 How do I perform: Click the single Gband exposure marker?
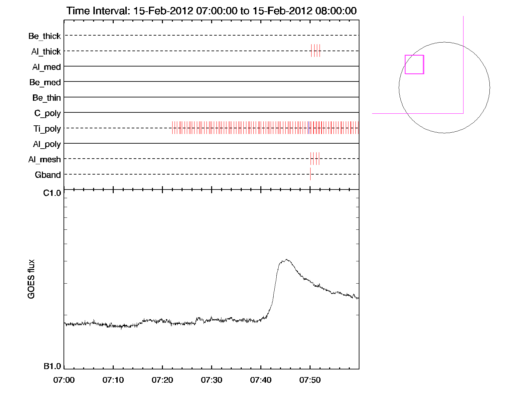(310, 174)
